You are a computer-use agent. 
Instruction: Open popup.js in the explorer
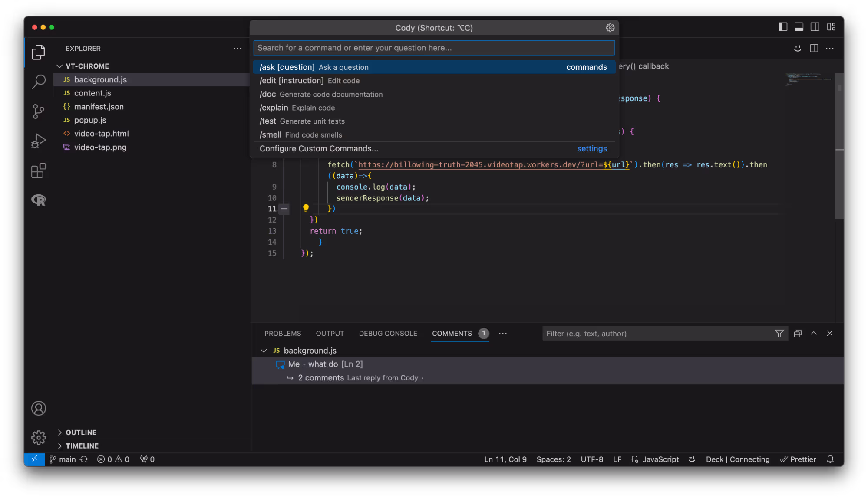152,120
